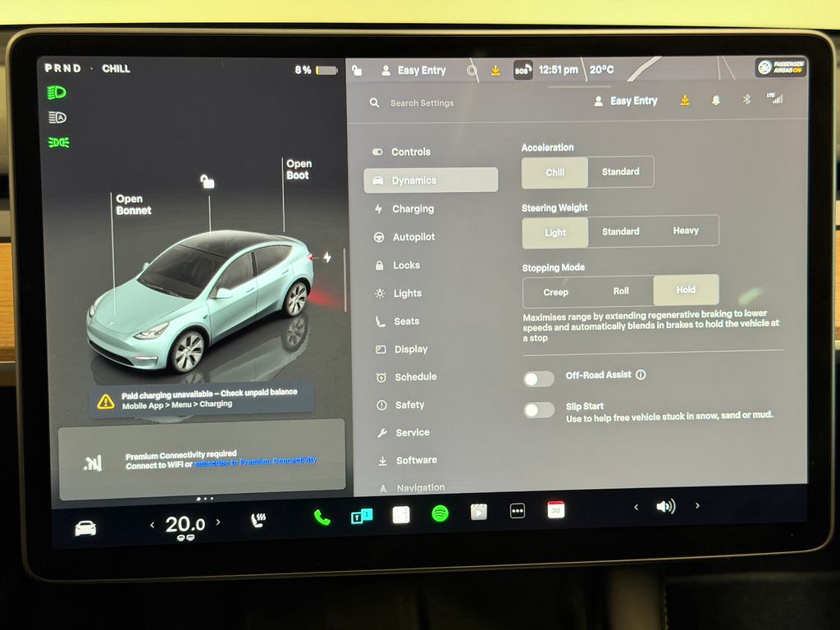Open the car controls icon in bottom bar
840x630 pixels.
[x=85, y=528]
